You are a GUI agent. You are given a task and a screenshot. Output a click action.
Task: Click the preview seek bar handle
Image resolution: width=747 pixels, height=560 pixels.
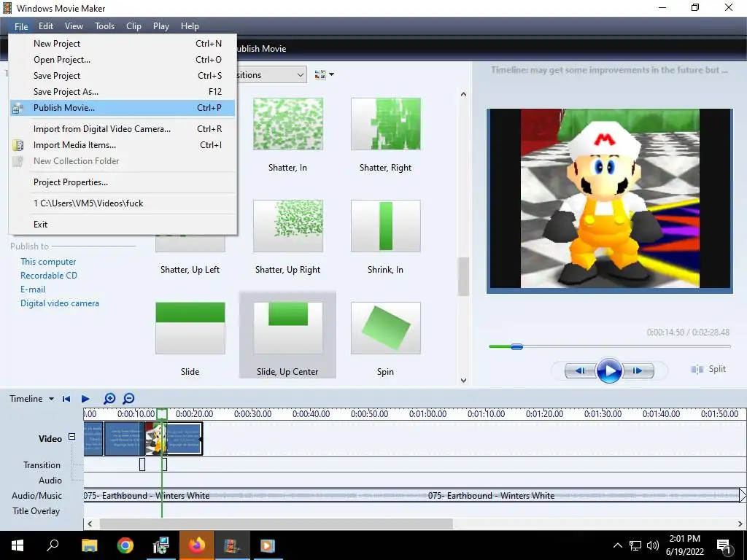[517, 346]
